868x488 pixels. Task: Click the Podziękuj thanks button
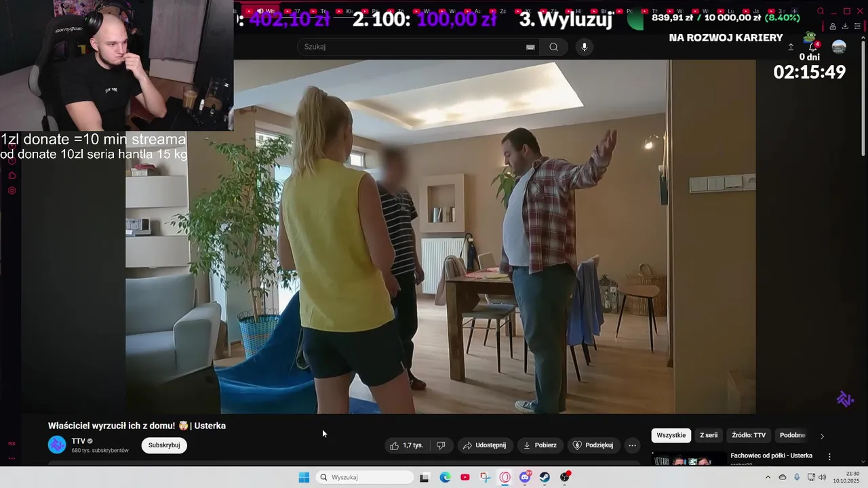(593, 445)
